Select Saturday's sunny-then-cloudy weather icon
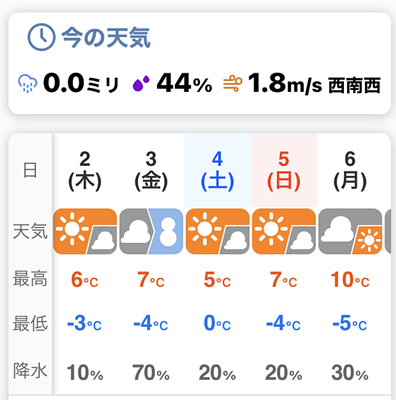Image resolution: width=396 pixels, height=400 pixels. 218,231
